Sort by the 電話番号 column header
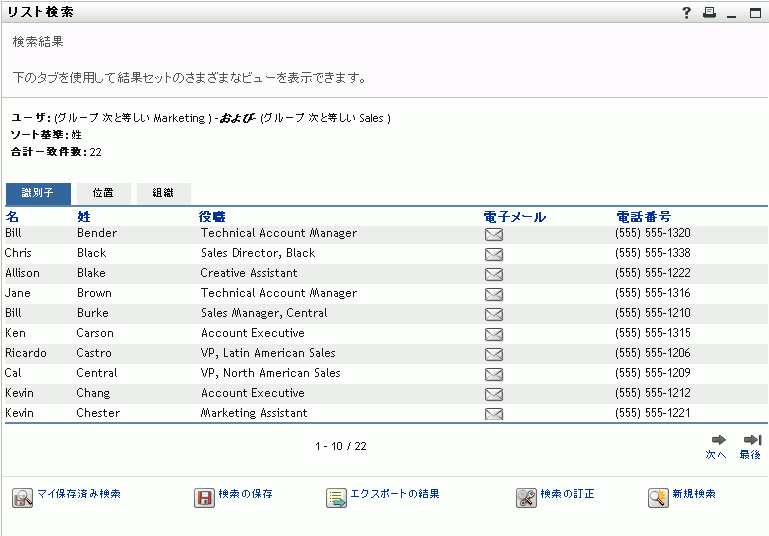The width and height of the screenshot is (769, 536). point(643,217)
